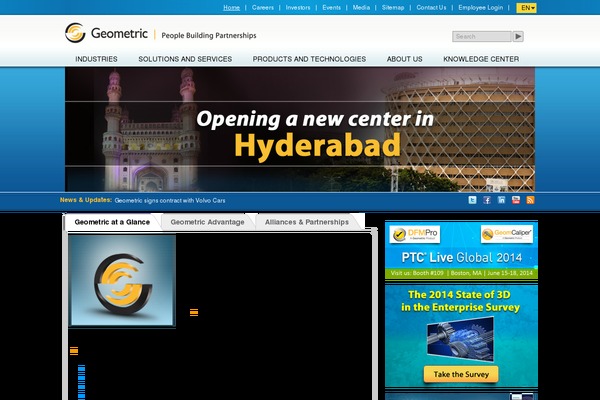Subscribe via the RSS feed icon

pos(531,200)
